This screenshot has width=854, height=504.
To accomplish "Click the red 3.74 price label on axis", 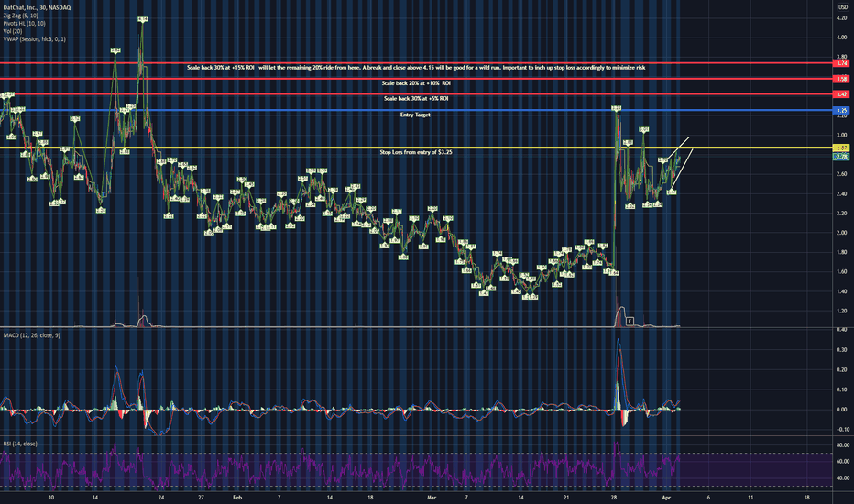I will click(842, 63).
